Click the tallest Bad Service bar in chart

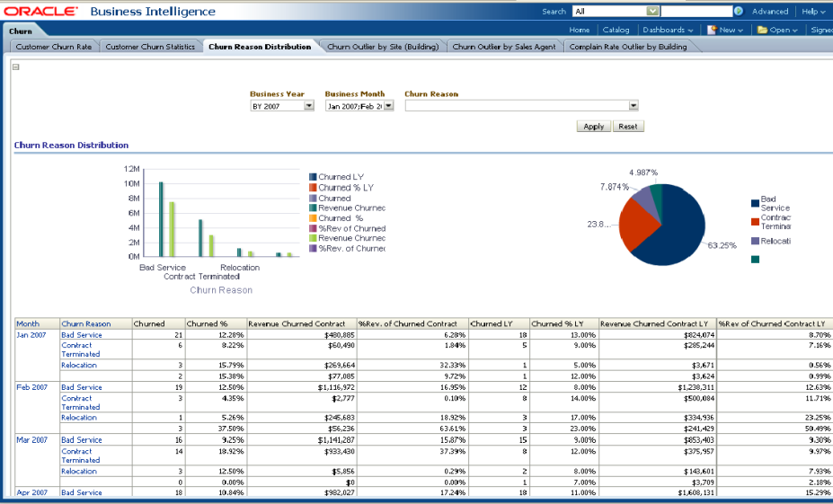pyautogui.click(x=161, y=219)
